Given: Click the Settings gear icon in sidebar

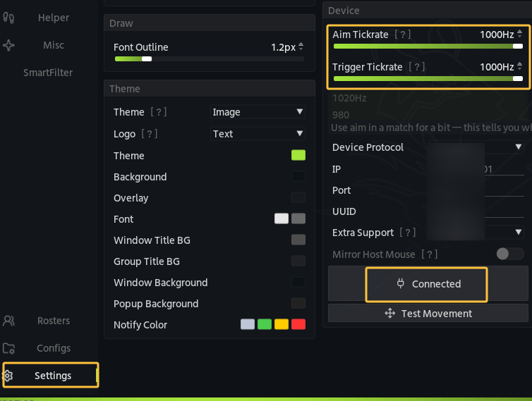Looking at the screenshot, I should point(8,376).
